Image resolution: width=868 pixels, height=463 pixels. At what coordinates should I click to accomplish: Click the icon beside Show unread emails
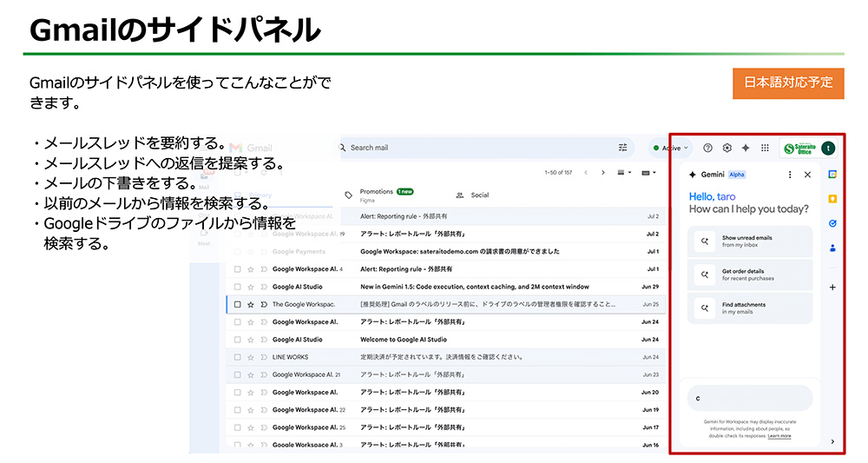pyautogui.click(x=705, y=241)
